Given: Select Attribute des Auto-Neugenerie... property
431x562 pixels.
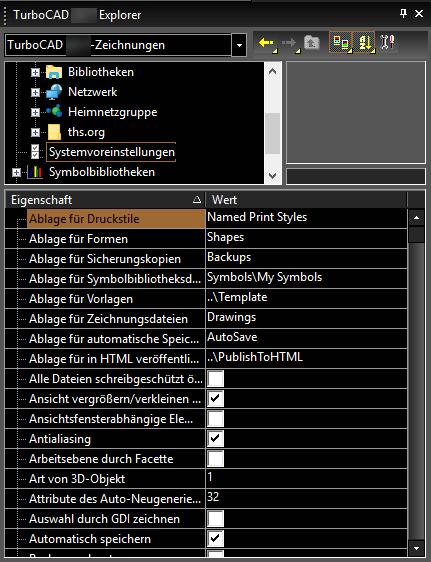Looking at the screenshot, I should (116, 499).
